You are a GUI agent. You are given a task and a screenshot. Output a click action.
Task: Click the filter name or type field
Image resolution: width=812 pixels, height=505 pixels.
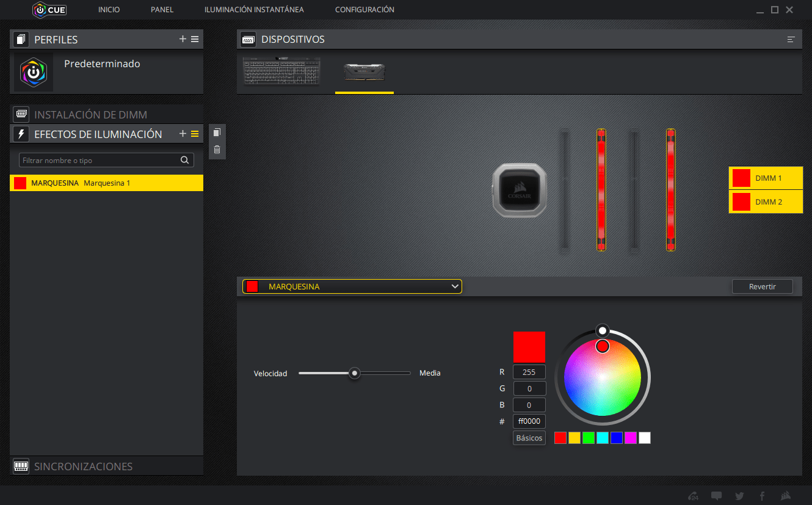pos(106,160)
